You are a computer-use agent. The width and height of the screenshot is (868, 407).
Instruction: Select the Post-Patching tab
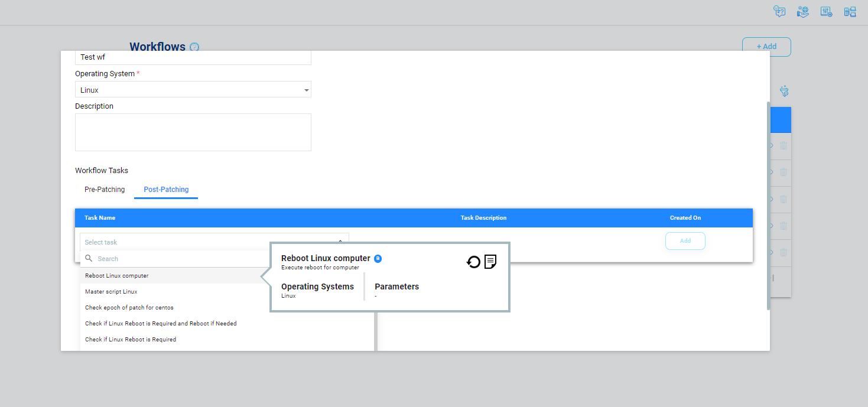point(166,190)
